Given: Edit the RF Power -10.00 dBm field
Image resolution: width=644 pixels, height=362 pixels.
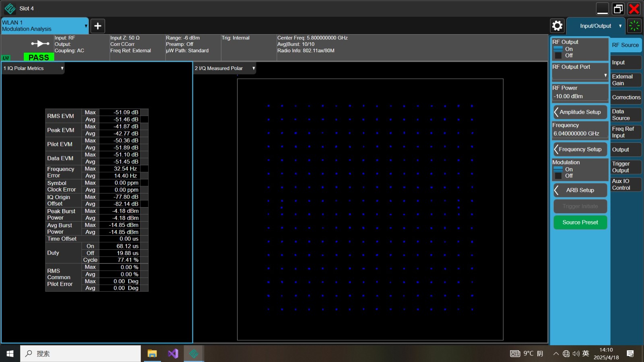Looking at the screenshot, I should tap(580, 97).
